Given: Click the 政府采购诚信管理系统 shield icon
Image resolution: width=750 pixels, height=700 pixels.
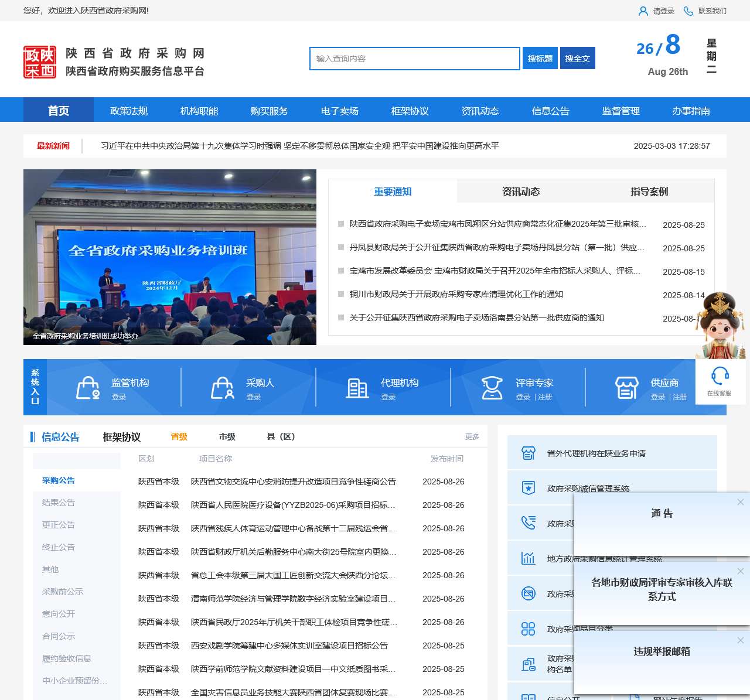Looking at the screenshot, I should pyautogui.click(x=529, y=487).
